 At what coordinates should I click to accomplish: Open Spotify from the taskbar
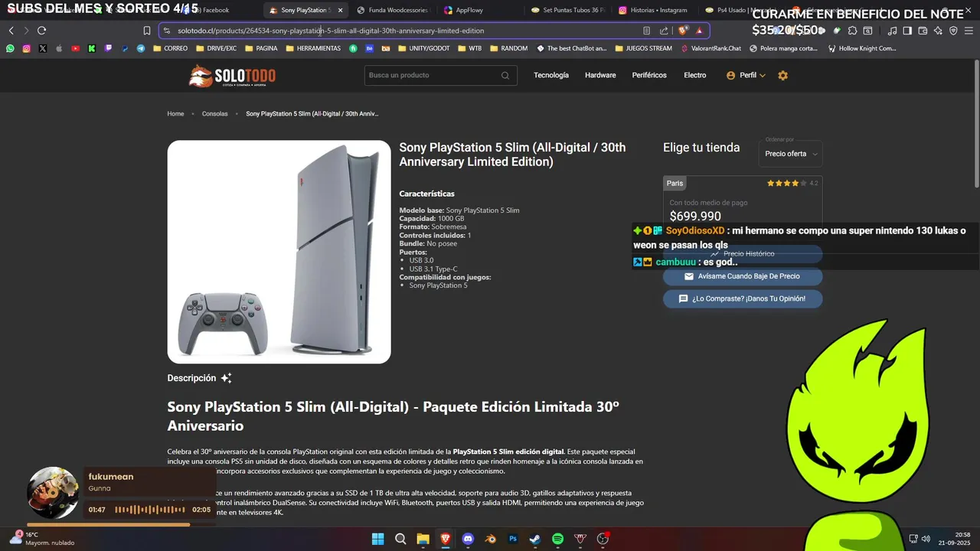(x=557, y=539)
